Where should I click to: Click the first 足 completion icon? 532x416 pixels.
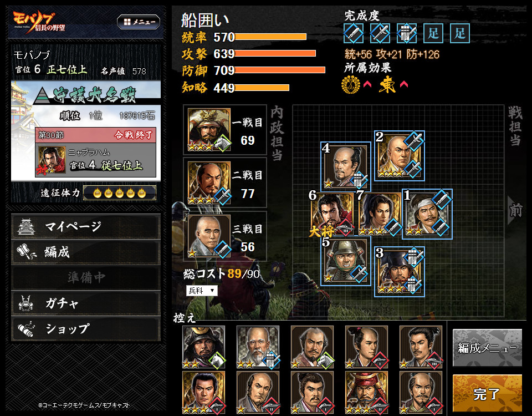pos(433,33)
